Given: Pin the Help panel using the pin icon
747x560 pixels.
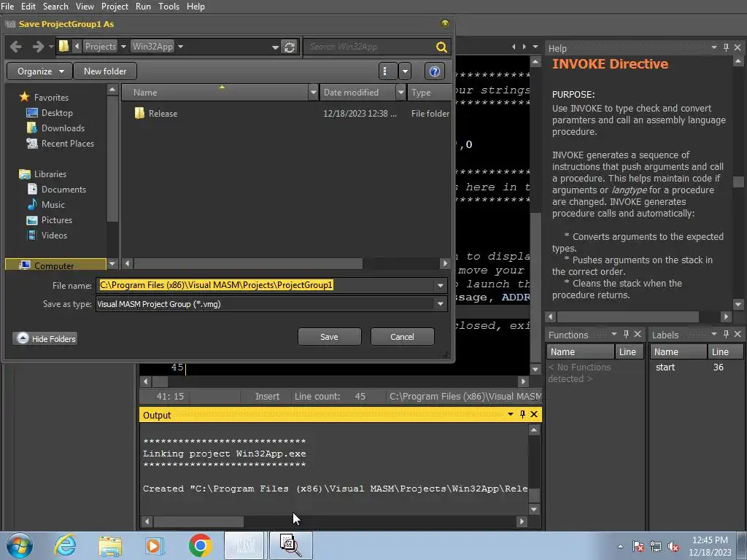Looking at the screenshot, I should [726, 47].
